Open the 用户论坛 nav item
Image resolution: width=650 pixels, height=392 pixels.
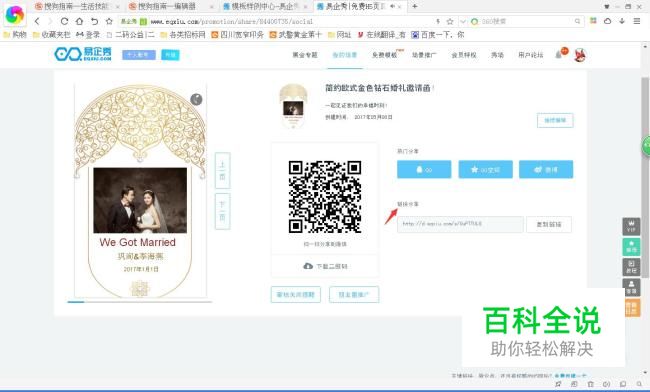531,55
